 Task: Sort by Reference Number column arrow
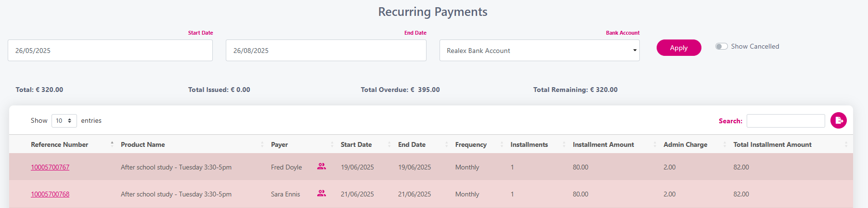click(112, 144)
